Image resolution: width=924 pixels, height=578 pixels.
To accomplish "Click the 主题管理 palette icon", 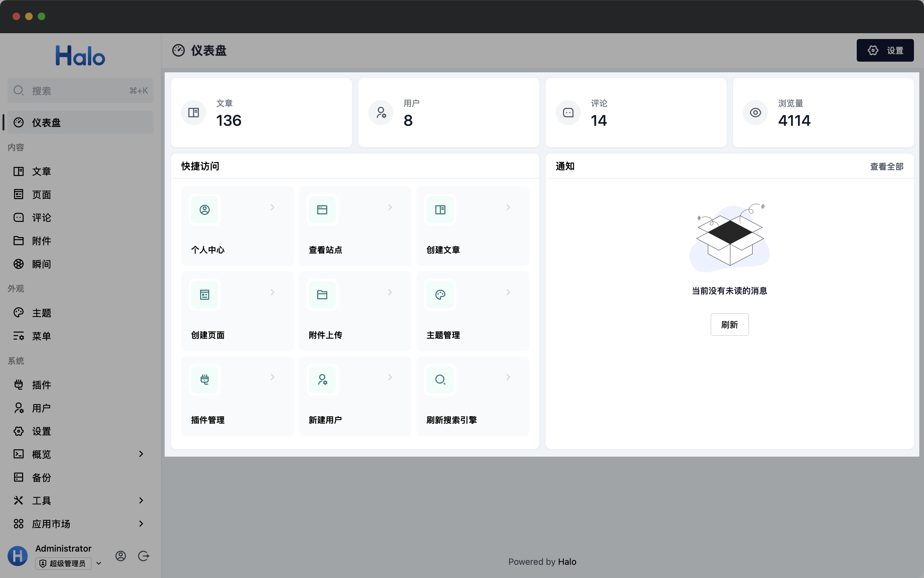I will click(440, 295).
